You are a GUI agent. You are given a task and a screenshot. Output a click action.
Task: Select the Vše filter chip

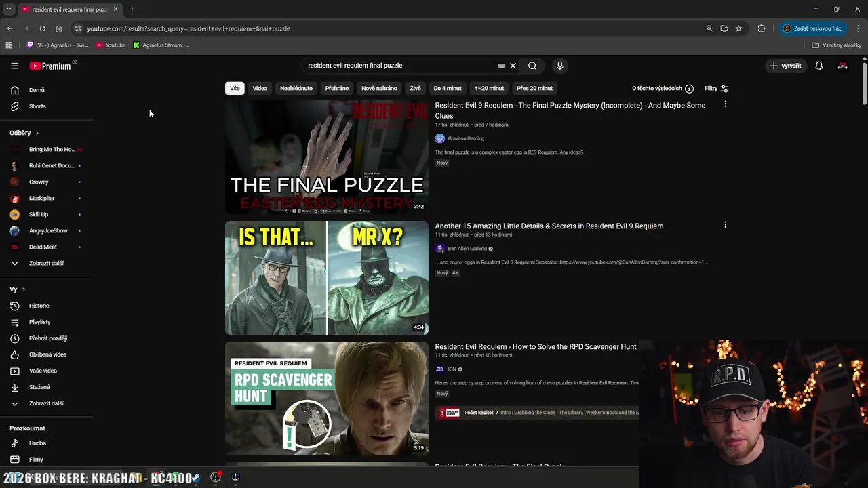click(x=235, y=89)
